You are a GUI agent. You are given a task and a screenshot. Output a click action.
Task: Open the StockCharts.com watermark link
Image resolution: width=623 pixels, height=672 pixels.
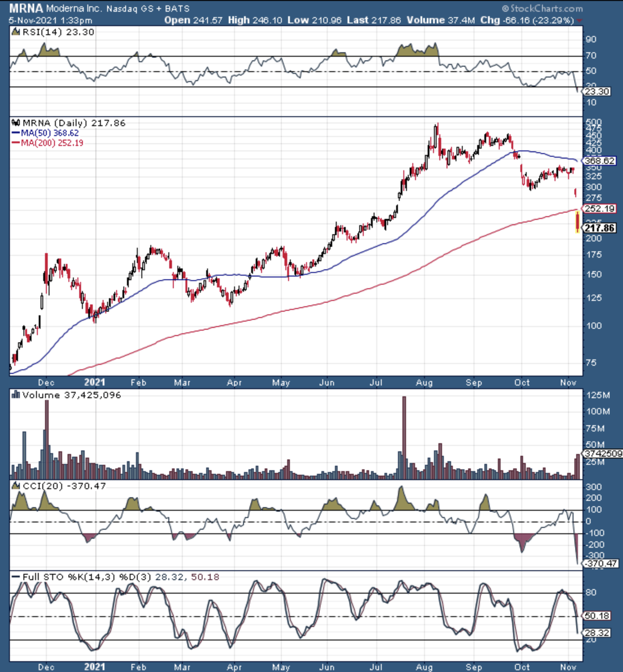[542, 9]
